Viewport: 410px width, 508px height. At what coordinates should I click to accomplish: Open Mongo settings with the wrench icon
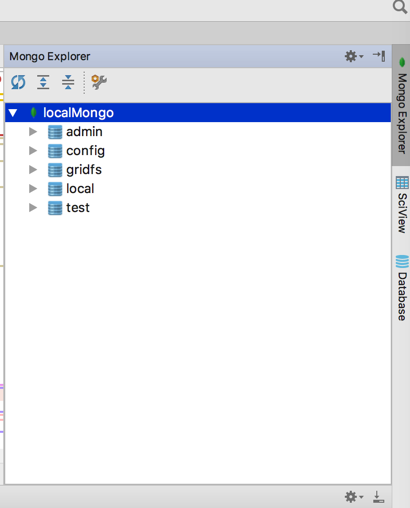point(99,82)
